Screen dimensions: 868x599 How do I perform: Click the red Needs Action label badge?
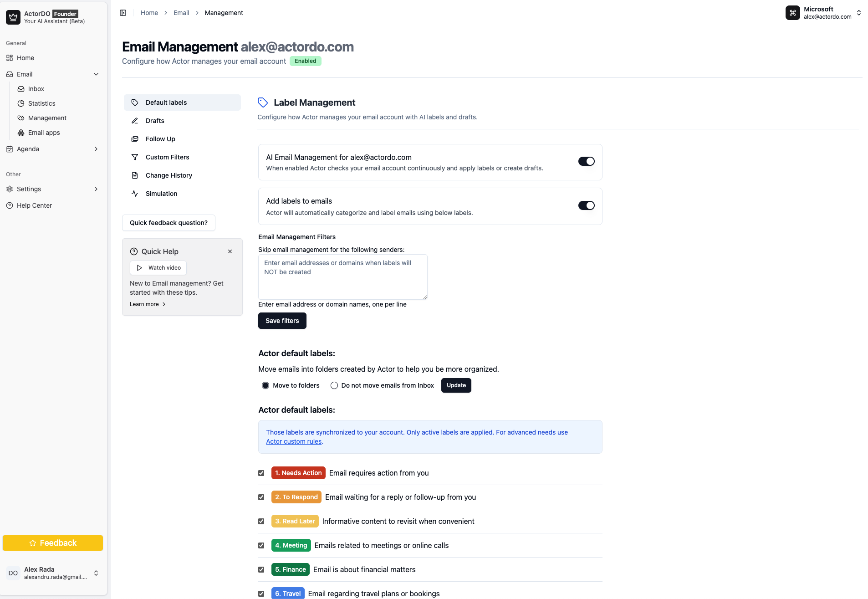(x=298, y=473)
